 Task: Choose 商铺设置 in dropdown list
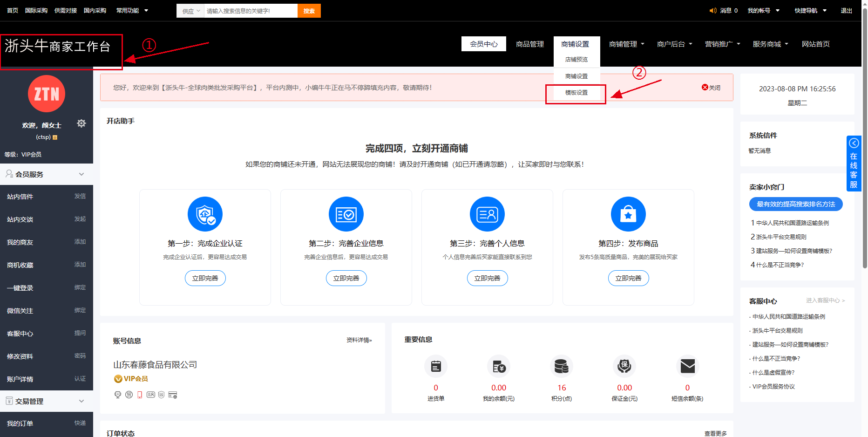(x=576, y=76)
